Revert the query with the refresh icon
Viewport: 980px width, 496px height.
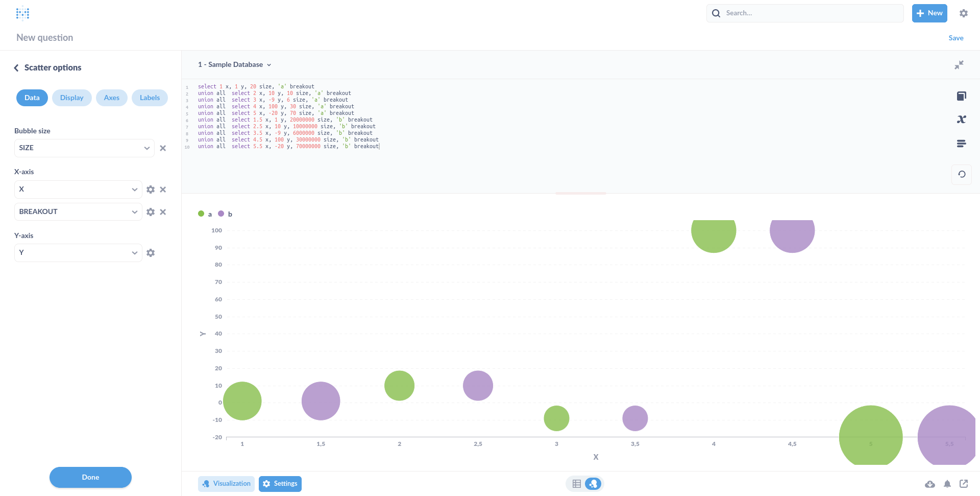[x=962, y=174]
